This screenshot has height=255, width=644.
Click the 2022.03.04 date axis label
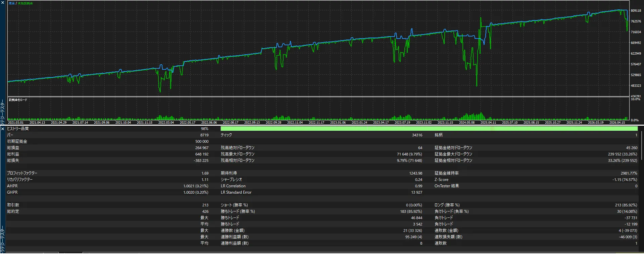click(x=166, y=123)
